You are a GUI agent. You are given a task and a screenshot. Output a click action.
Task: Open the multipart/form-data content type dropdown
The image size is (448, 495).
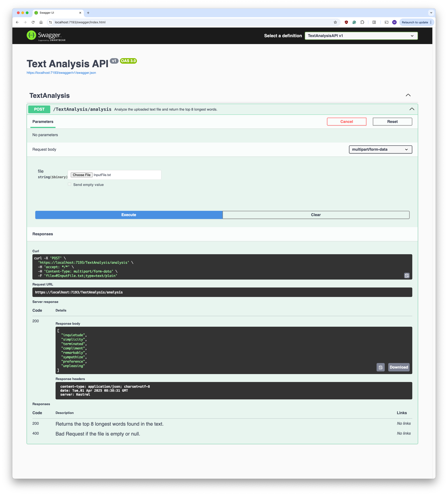[380, 150]
